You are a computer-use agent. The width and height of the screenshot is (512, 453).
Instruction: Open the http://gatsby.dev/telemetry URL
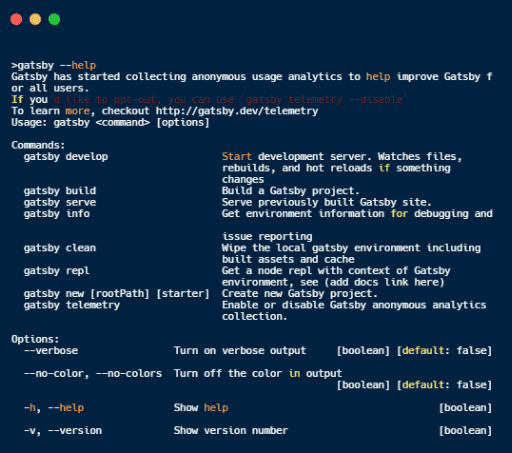[237, 111]
